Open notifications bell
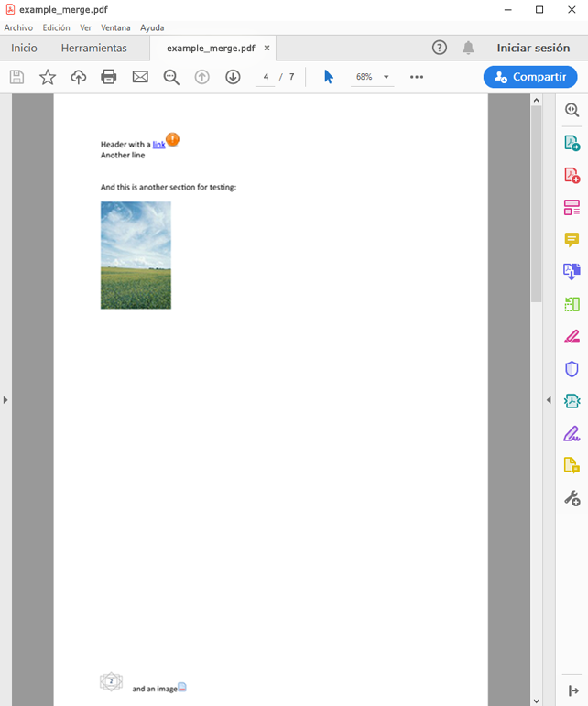Image resolution: width=588 pixels, height=706 pixels. pos(468,48)
